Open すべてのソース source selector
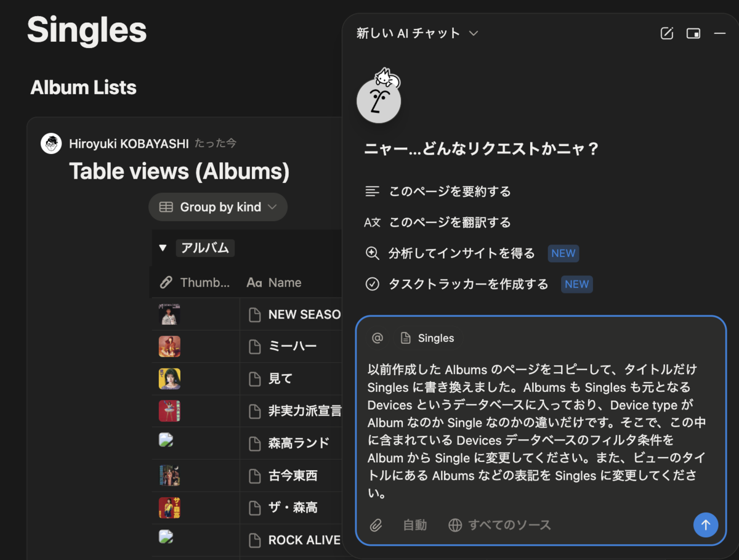 499,525
